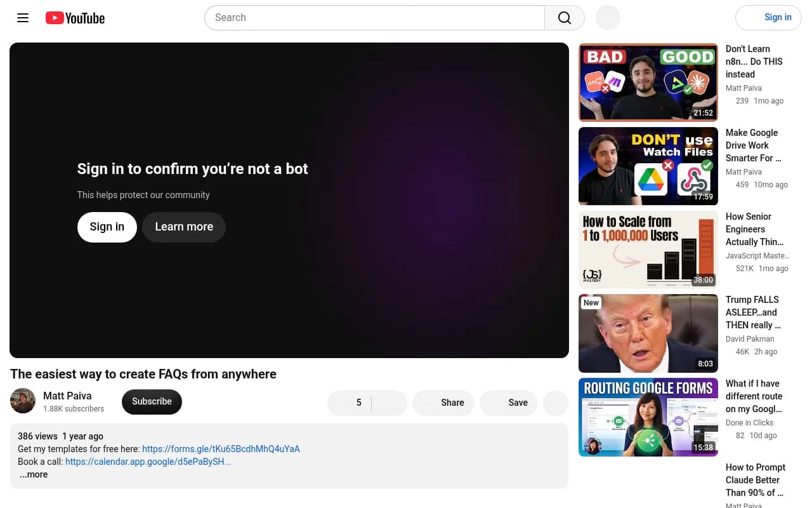
Task: Go to the YouTube home logo
Action: 75,18
